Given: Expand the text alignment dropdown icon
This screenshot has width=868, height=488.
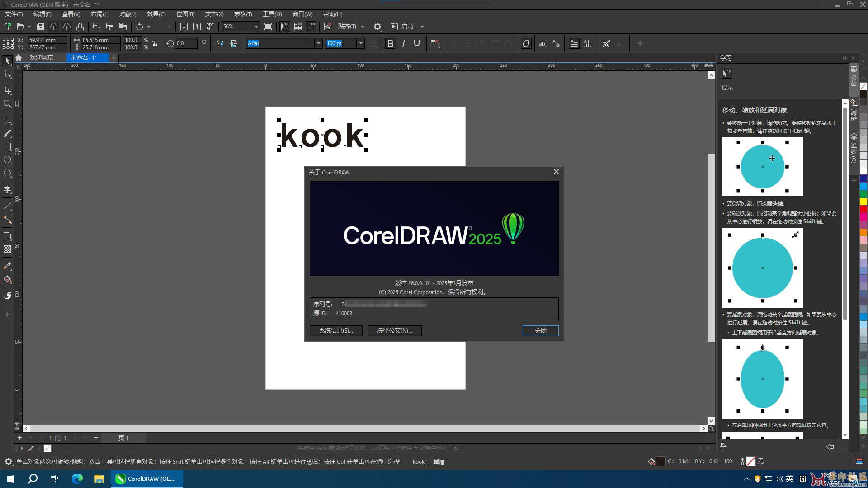Looking at the screenshot, I should coord(435,43).
